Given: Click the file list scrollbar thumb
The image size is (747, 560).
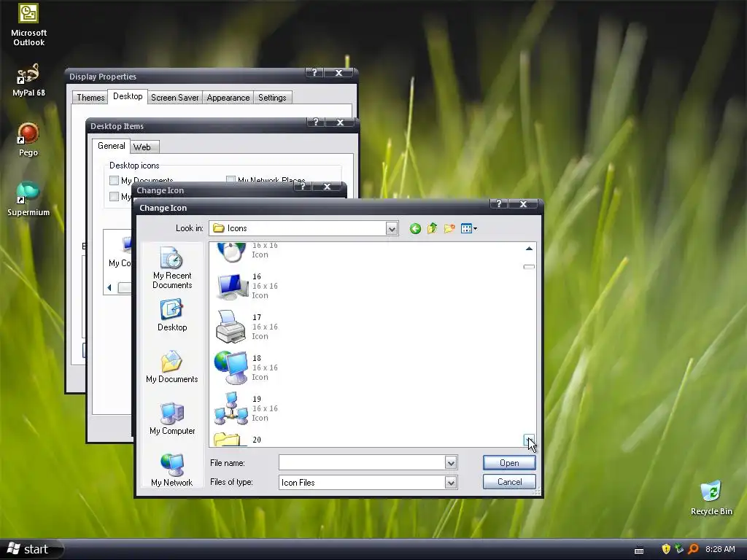Looking at the screenshot, I should click(529, 267).
